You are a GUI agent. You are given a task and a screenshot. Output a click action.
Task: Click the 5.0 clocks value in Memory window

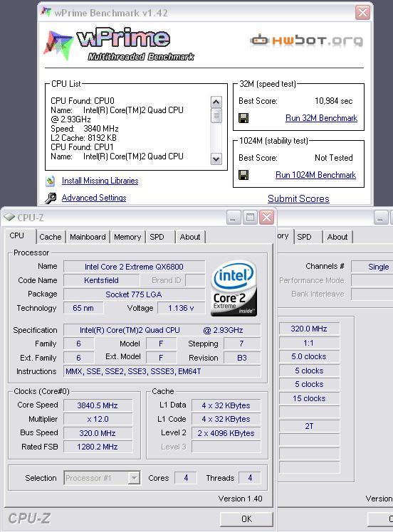click(x=309, y=356)
